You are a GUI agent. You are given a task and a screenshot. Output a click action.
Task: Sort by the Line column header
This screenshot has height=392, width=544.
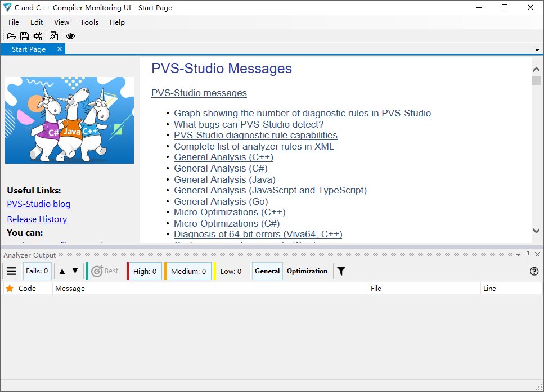pos(512,289)
